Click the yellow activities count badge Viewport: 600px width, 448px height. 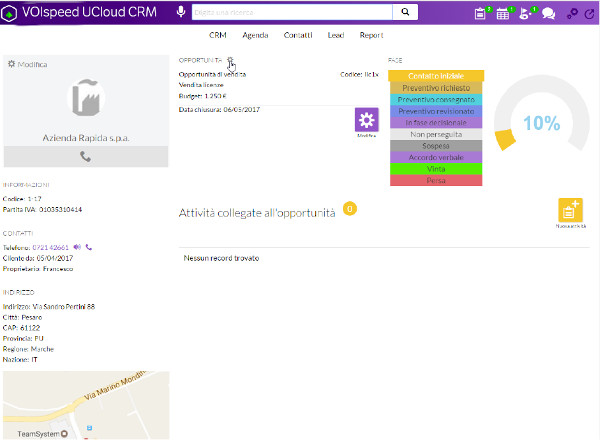point(350,209)
